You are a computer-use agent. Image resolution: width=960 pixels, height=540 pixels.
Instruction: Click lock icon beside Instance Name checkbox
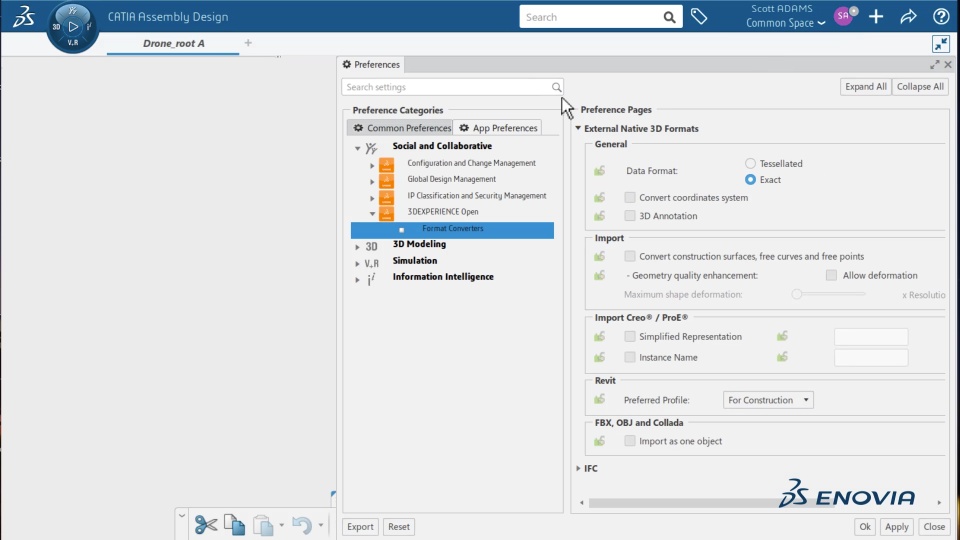[x=599, y=357]
